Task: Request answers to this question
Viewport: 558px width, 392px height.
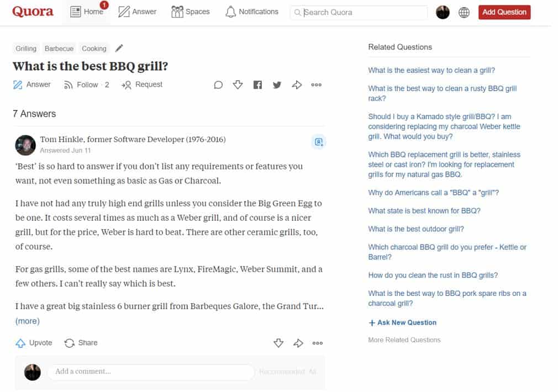Action: (141, 84)
